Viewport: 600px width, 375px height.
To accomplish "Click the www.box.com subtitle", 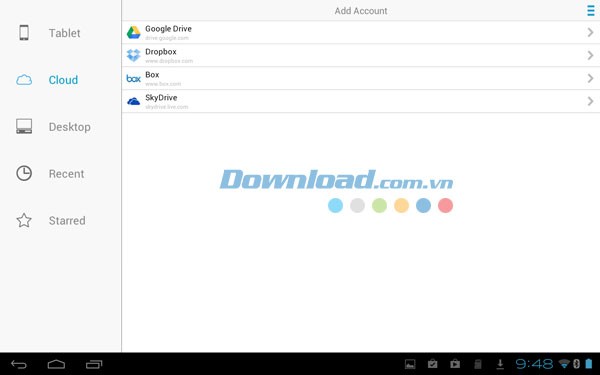I will 163,84.
